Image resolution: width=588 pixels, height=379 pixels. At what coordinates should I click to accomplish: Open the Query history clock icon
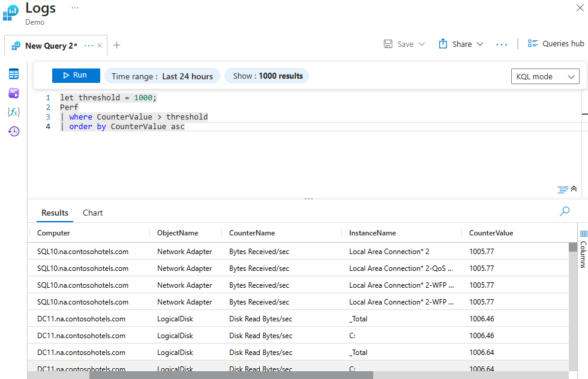coord(14,131)
